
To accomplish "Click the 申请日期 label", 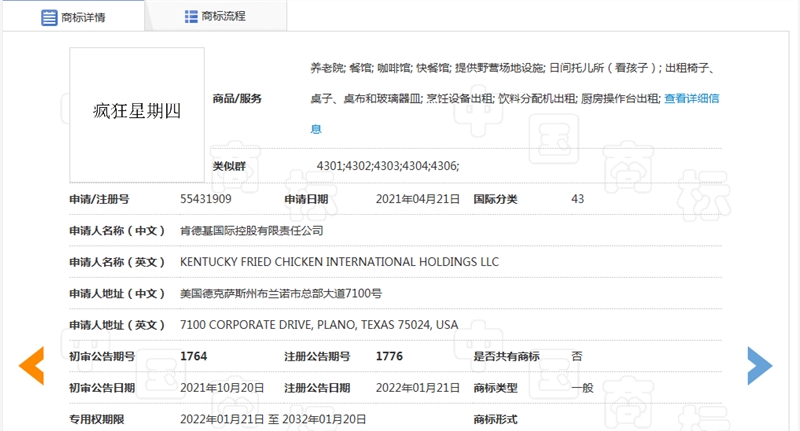I will click(x=306, y=199).
